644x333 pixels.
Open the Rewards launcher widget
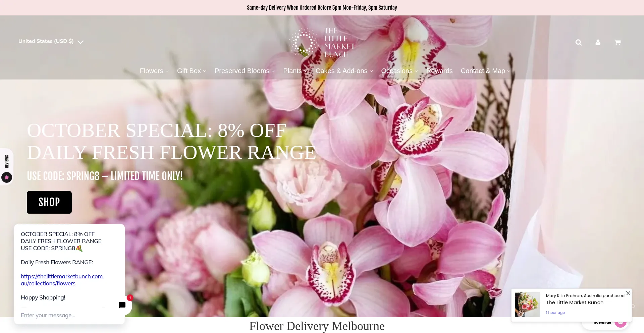(x=605, y=323)
